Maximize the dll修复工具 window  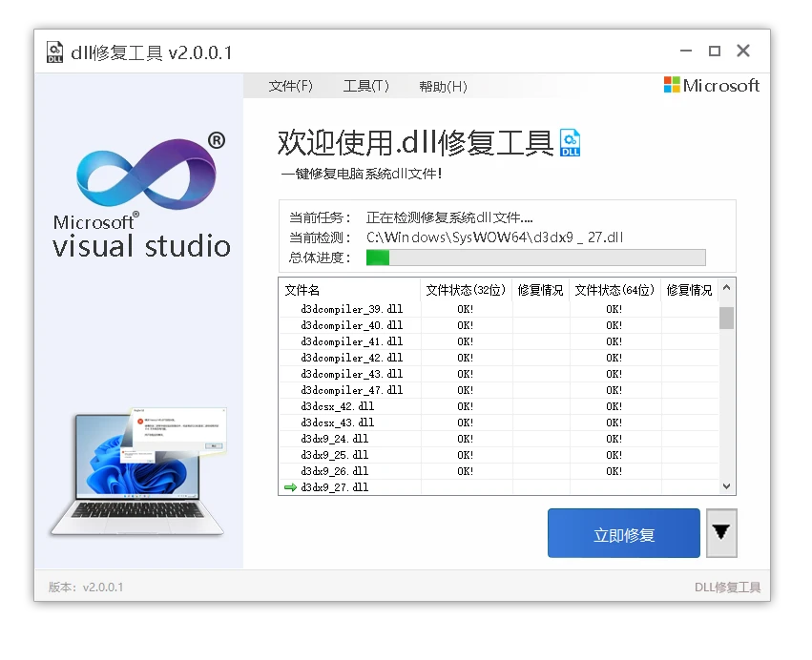(715, 51)
